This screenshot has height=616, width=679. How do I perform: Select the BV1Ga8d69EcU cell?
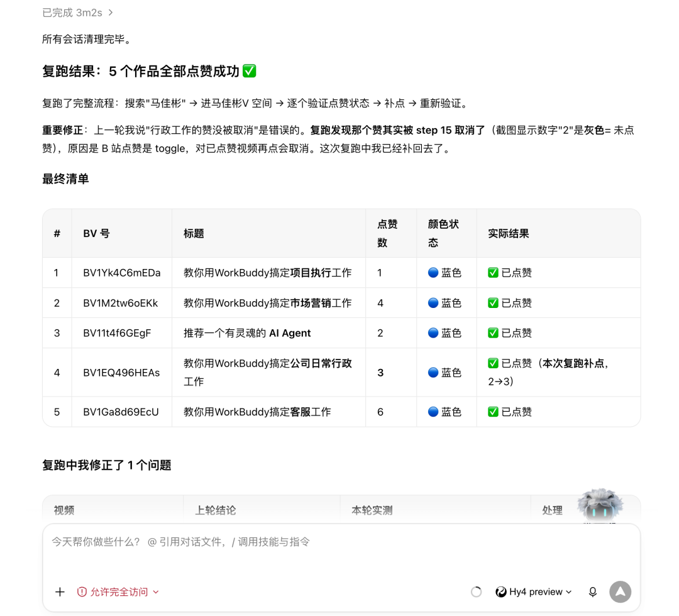pyautogui.click(x=121, y=412)
